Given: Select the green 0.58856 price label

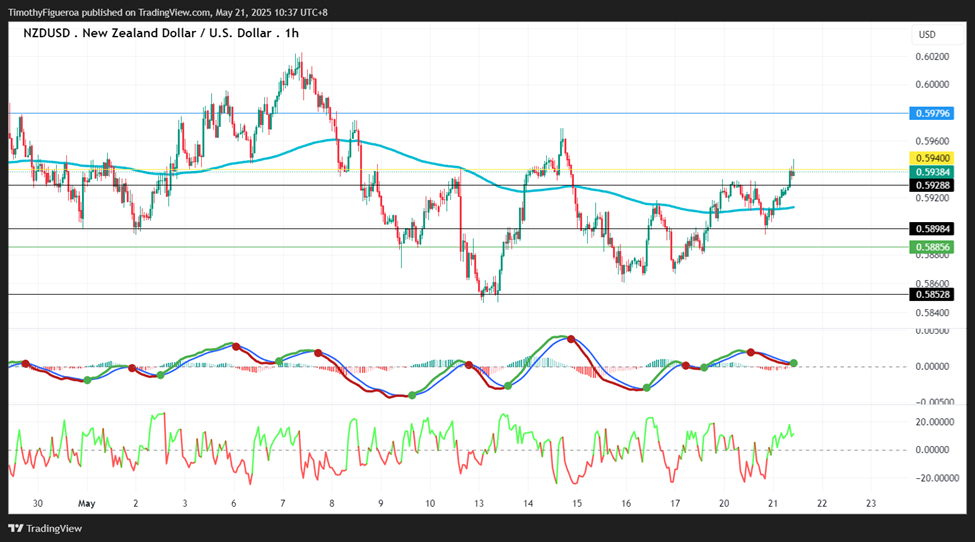Looking at the screenshot, I should pyautogui.click(x=931, y=247).
